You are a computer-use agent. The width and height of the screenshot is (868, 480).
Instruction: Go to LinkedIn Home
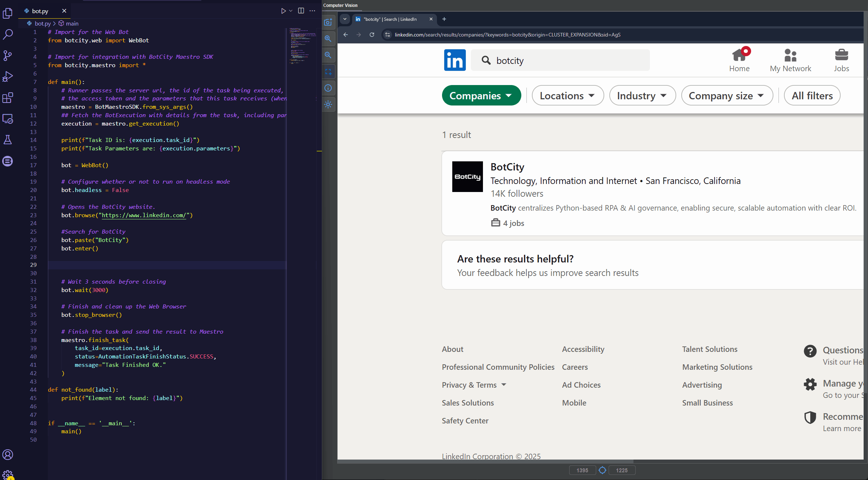pyautogui.click(x=739, y=60)
